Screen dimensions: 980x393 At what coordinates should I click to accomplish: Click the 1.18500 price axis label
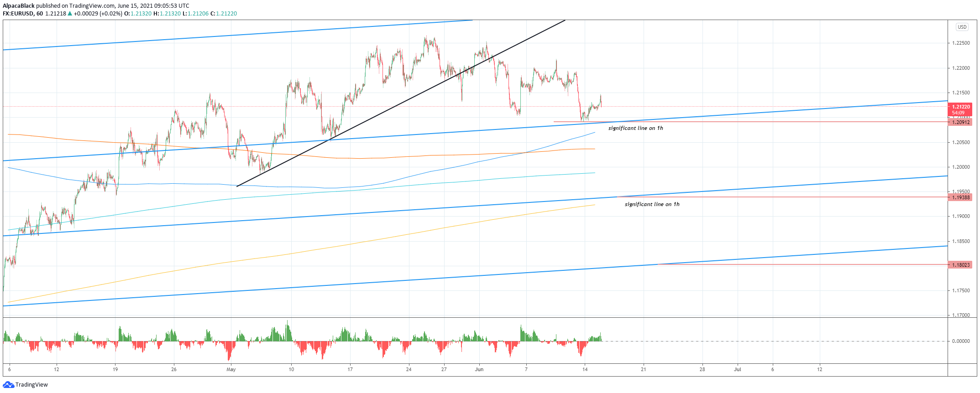(x=961, y=241)
